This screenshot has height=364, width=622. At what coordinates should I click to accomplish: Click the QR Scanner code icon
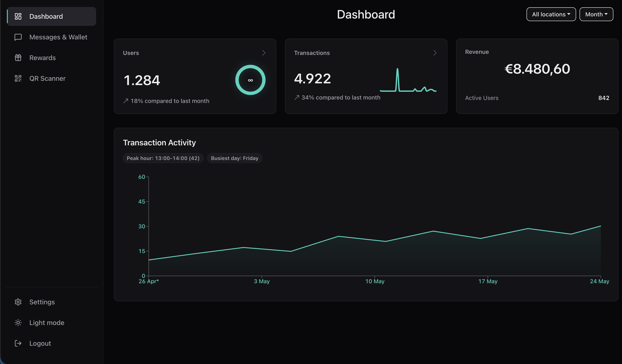tap(18, 78)
